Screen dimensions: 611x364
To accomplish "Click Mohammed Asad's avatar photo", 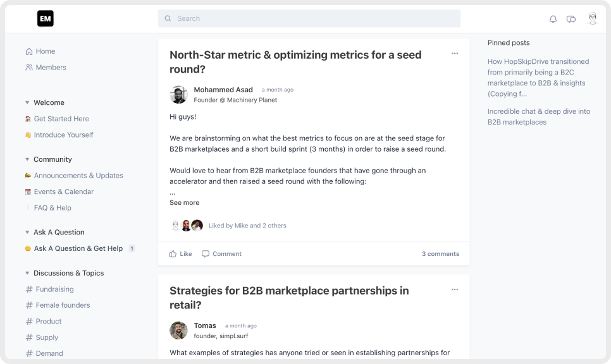I will (179, 95).
